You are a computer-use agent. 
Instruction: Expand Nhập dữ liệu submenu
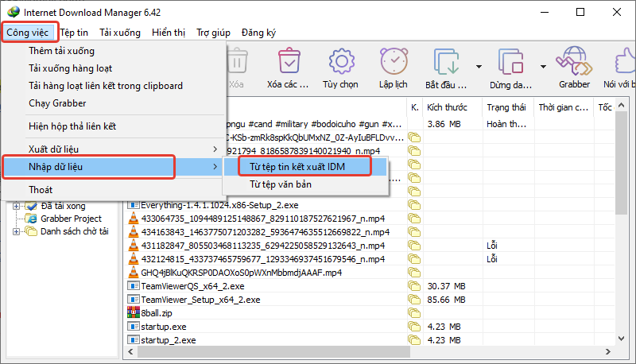[x=114, y=167]
